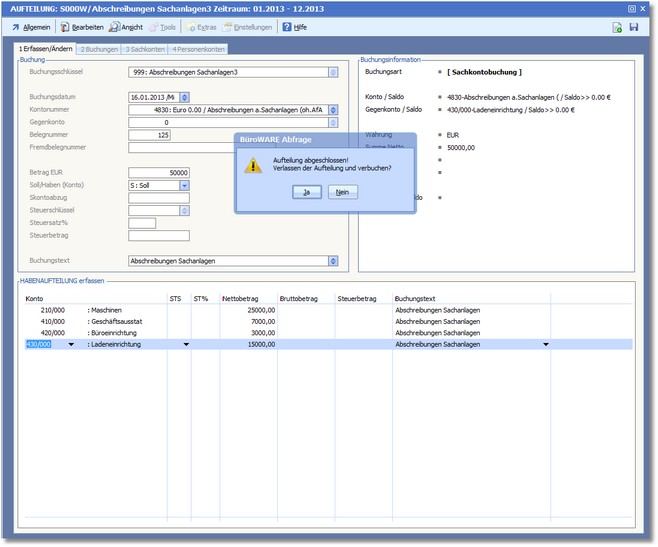Image resolution: width=658 pixels, height=547 pixels.
Task: Confirm the dialog with Ja
Action: (x=306, y=192)
